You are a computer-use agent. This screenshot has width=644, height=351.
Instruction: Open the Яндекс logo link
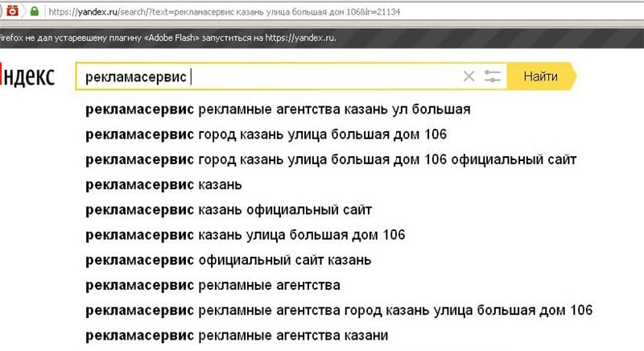tap(27, 76)
